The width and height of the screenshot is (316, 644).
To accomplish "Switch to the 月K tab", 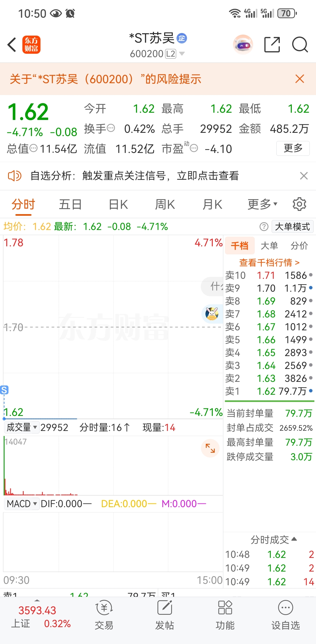I will click(x=212, y=204).
